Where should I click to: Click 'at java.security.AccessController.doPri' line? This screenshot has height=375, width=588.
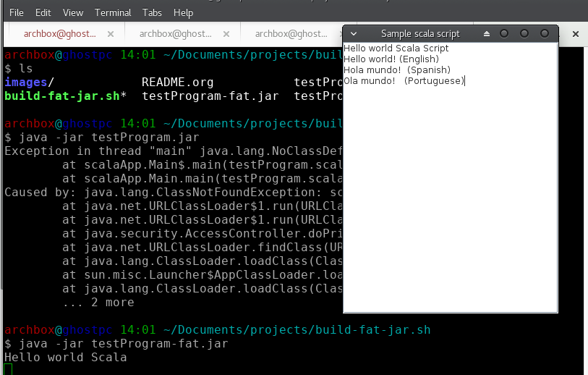[x=203, y=234]
